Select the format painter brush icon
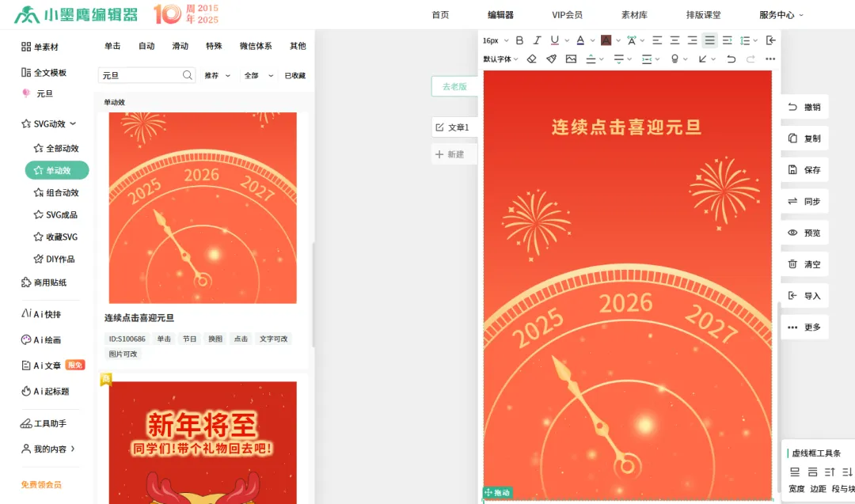Viewport: 855px width, 504px height. tap(551, 59)
